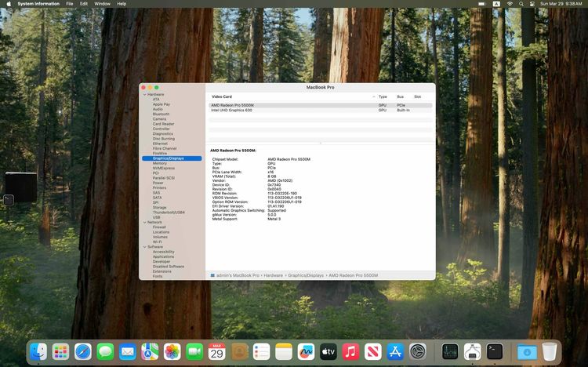Open Finder from the Dock
Image resolution: width=588 pixels, height=367 pixels.
coord(38,352)
